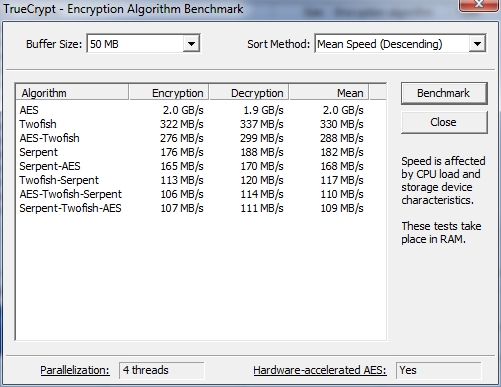Click the 188 MB/s decryption value
This screenshot has height=387, width=501.
[x=262, y=152]
